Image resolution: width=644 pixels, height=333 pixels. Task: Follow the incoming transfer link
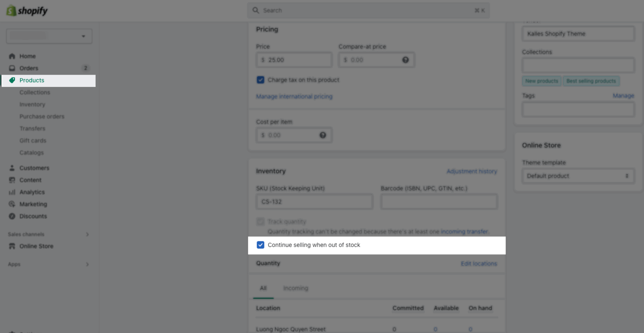point(464,231)
